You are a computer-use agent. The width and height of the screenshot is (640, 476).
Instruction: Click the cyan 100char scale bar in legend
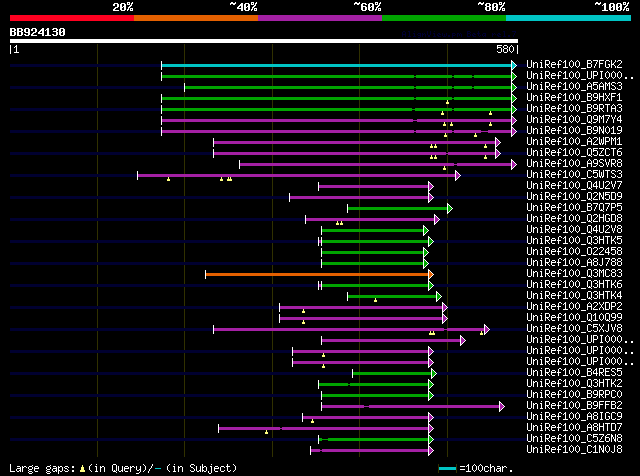[447, 468]
